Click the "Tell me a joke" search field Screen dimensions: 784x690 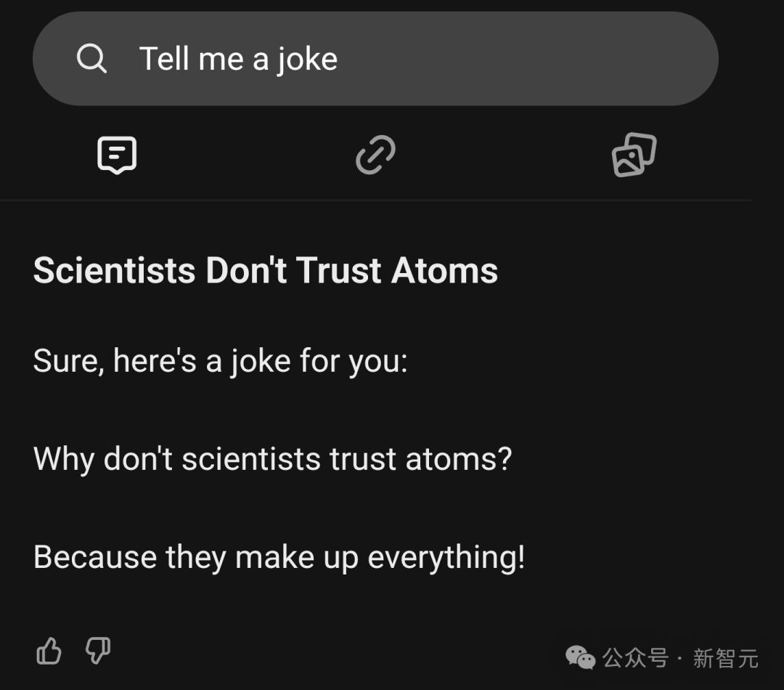coord(375,59)
